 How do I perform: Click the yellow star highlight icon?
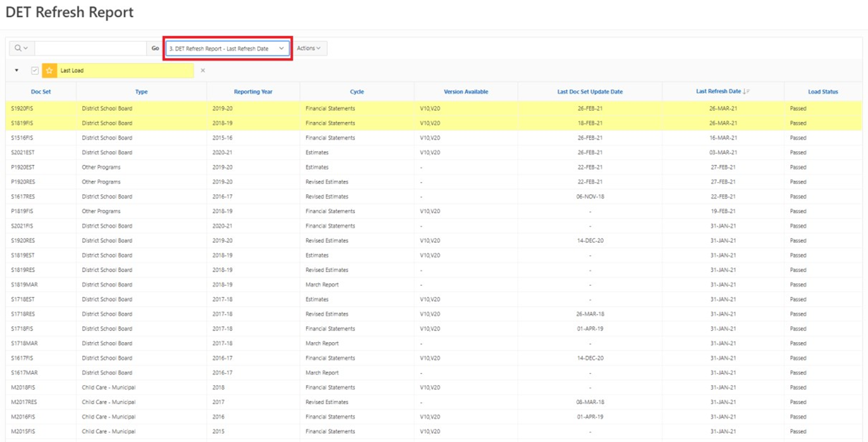tap(50, 70)
